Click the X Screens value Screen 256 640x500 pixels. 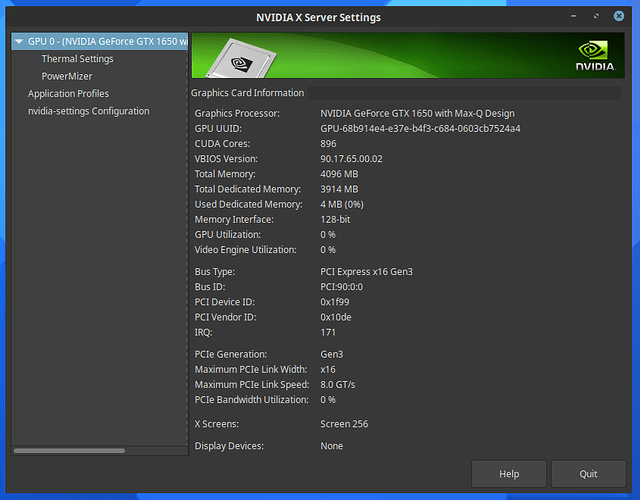[344, 424]
